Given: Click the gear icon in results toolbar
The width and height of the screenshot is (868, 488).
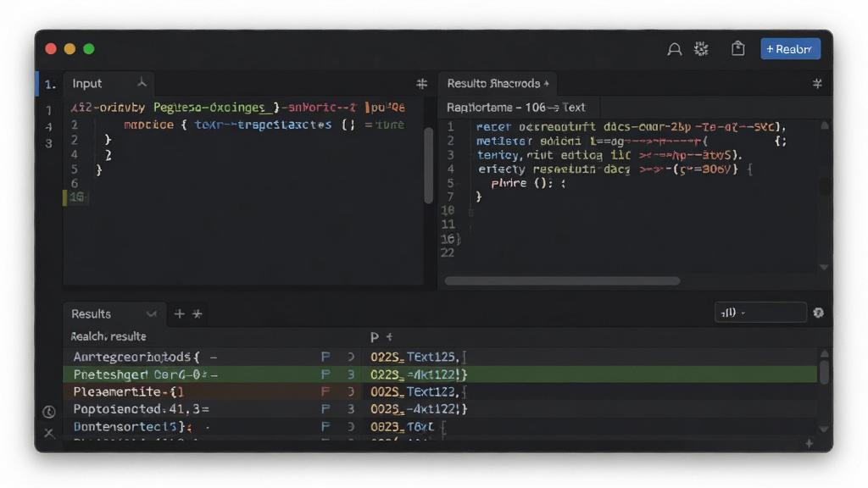Looking at the screenshot, I should [x=818, y=313].
